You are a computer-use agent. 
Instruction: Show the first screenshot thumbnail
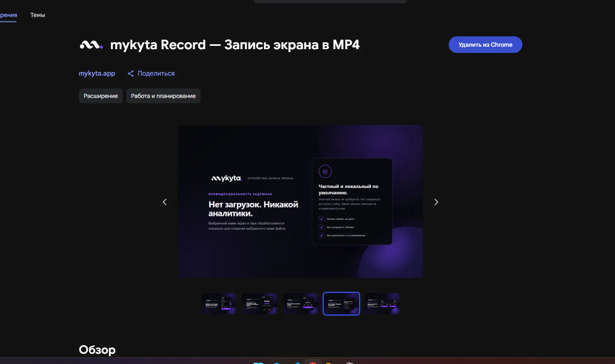219,304
